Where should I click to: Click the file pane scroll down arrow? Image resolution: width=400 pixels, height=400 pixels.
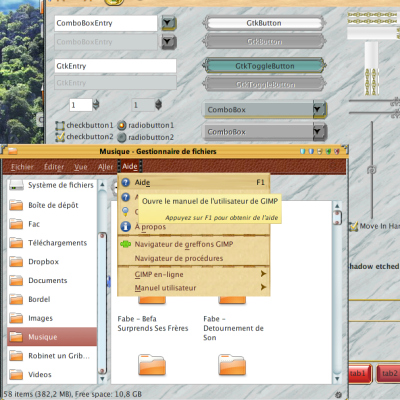tap(337, 379)
